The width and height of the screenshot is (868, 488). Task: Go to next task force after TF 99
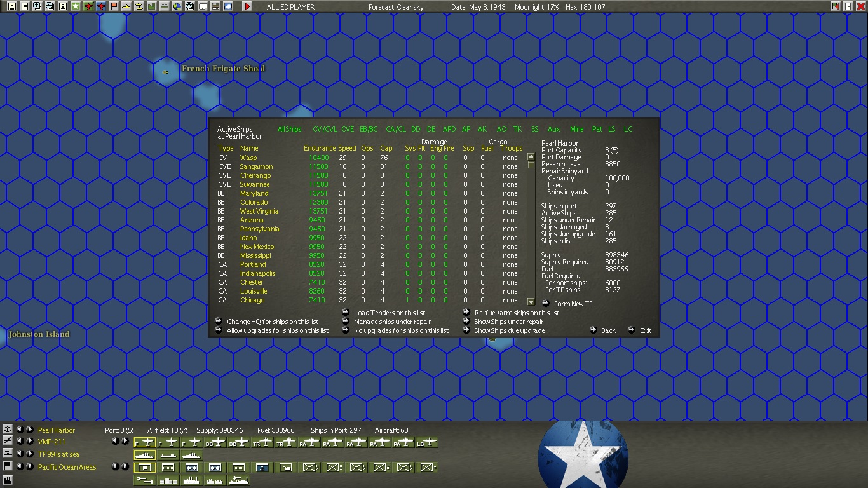[29, 454]
